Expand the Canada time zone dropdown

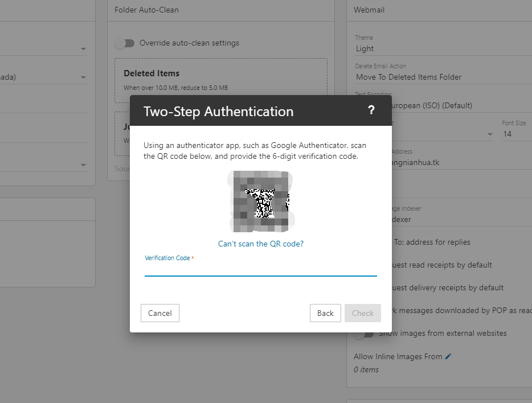[x=83, y=77]
